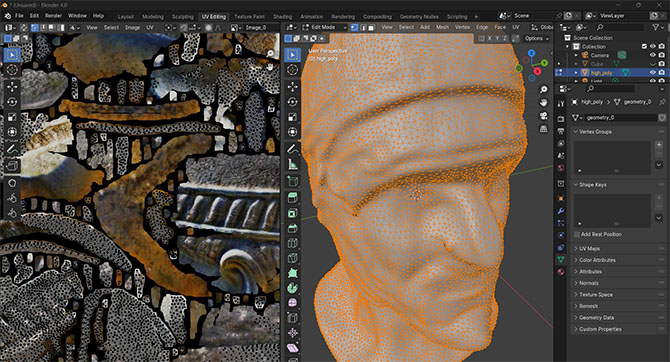Check the Add Rest Position checkbox
670x362 pixels.
577,234
